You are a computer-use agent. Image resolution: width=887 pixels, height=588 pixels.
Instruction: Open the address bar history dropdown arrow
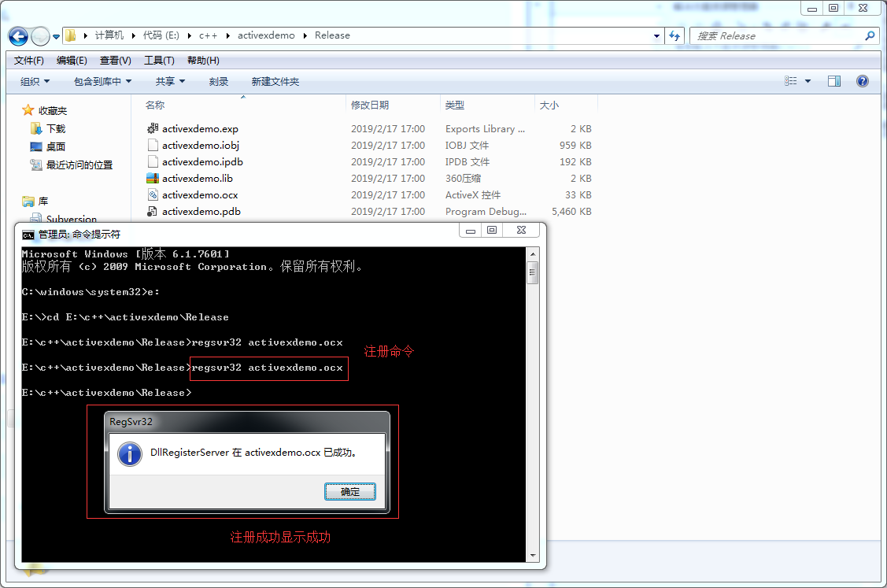click(x=656, y=35)
